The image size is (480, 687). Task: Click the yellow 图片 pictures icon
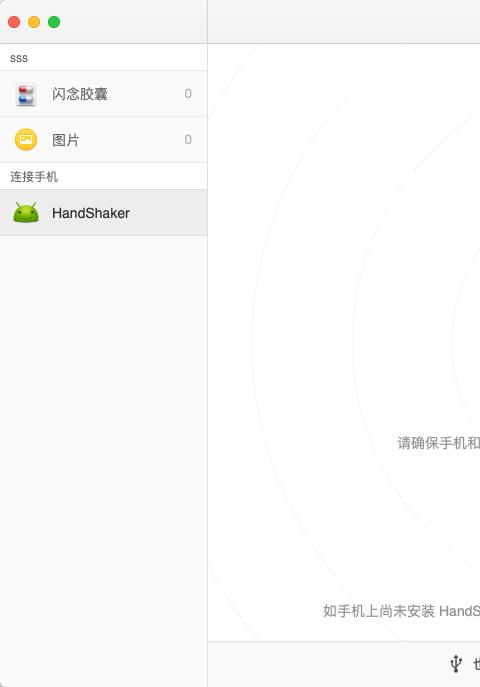point(26,140)
